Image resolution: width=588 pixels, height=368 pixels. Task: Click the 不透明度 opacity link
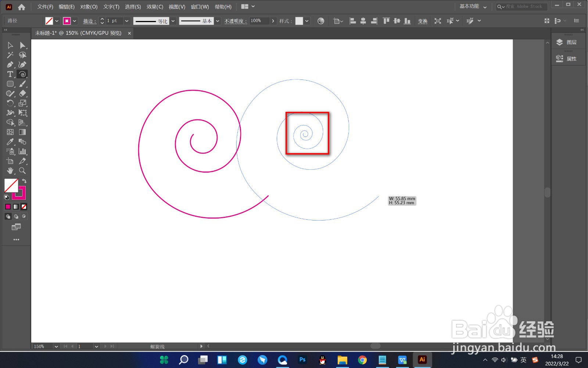pos(235,21)
